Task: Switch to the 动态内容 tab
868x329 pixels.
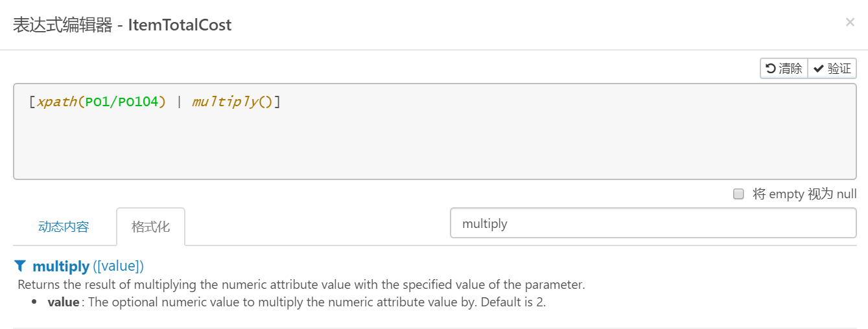Action: click(x=64, y=227)
